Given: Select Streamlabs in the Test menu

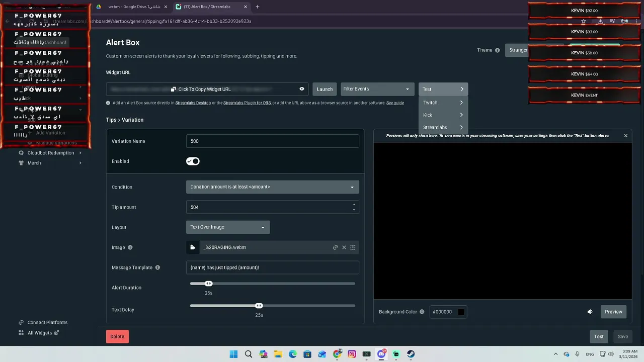Looking at the screenshot, I should click(443, 128).
